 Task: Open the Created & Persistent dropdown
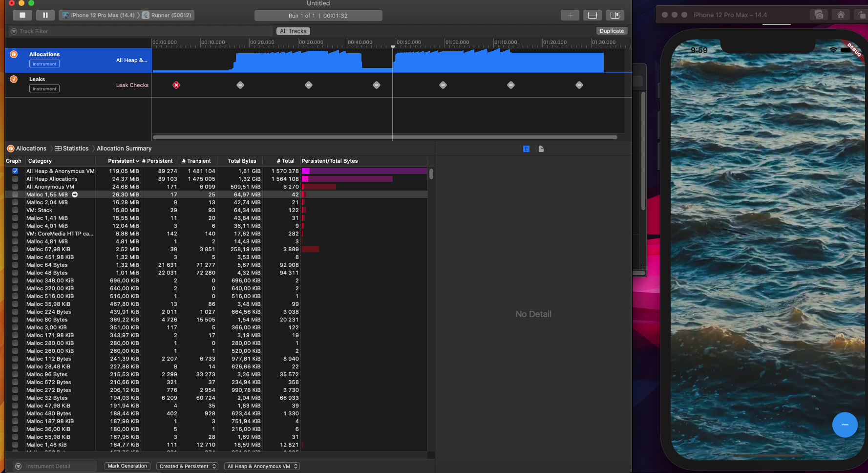click(187, 466)
